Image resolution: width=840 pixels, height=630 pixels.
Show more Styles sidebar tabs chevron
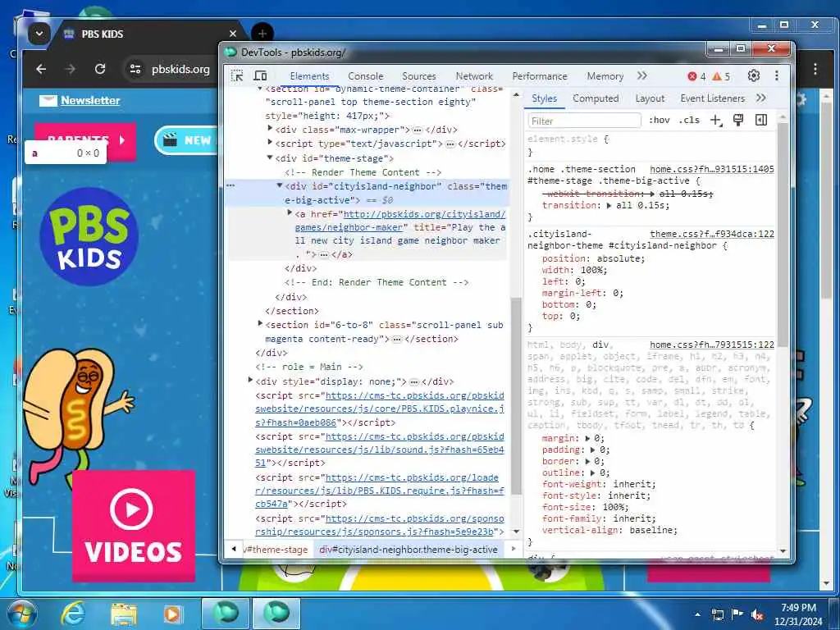point(760,98)
